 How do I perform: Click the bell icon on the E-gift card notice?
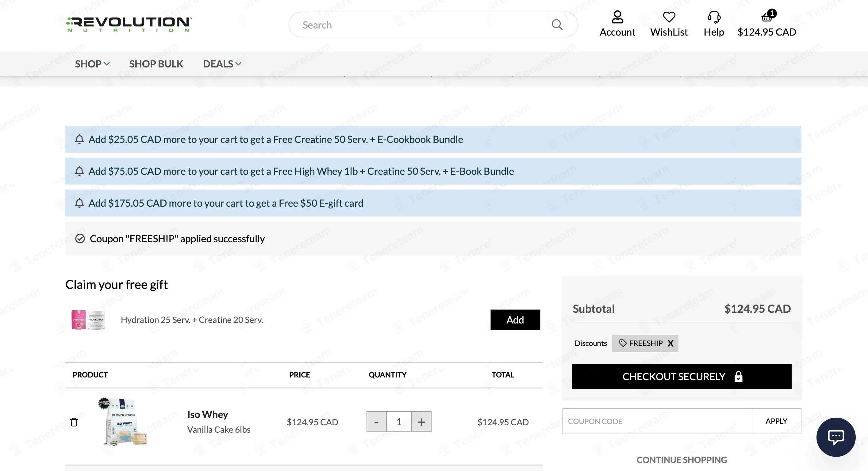coord(79,203)
